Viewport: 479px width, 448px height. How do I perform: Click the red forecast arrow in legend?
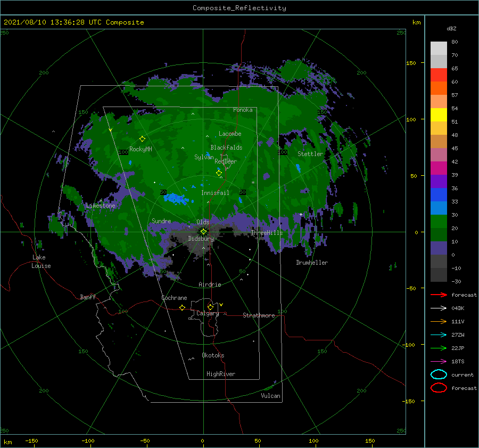tap(439, 295)
